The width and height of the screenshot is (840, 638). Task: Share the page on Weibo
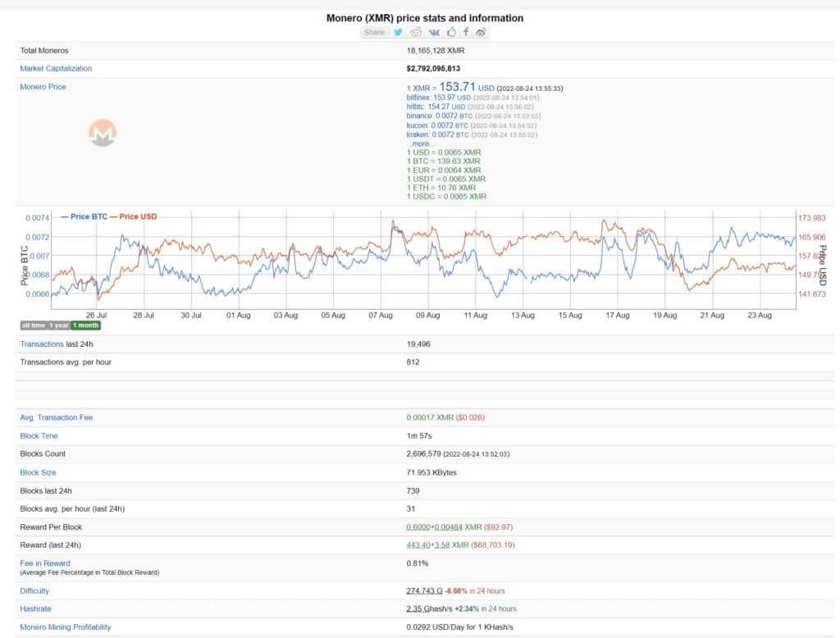482,32
